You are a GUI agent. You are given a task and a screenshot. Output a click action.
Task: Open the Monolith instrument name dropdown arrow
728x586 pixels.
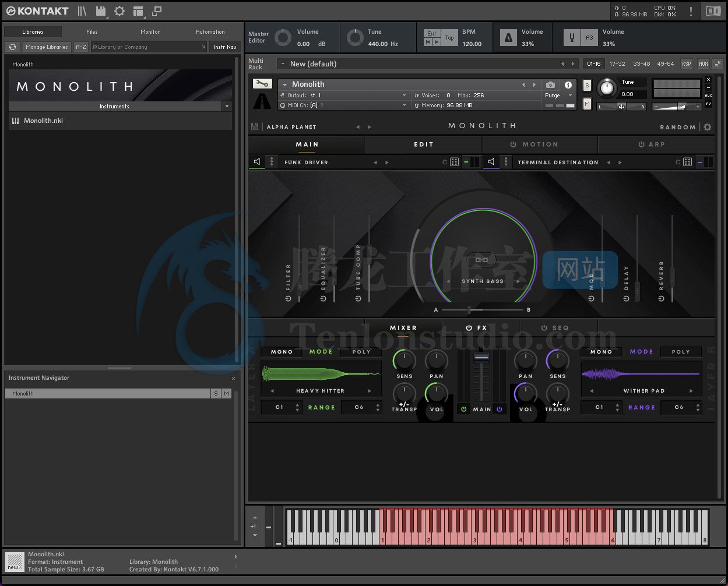tap(285, 84)
